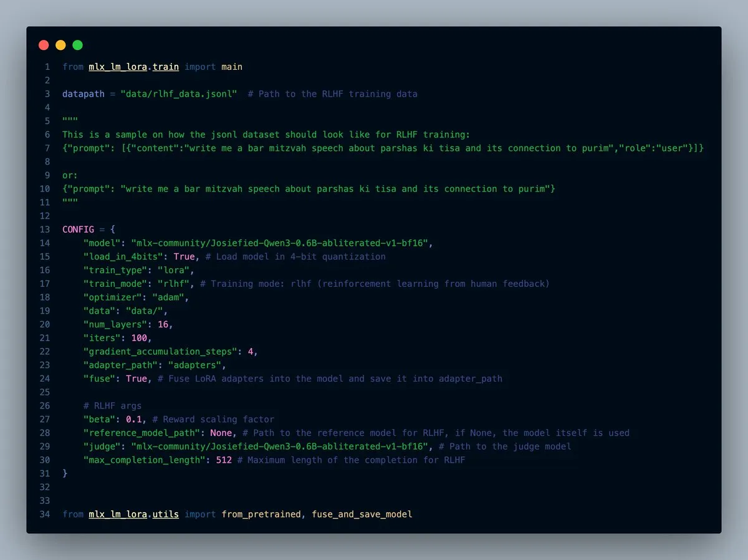Click the "judge" key

click(x=102, y=447)
